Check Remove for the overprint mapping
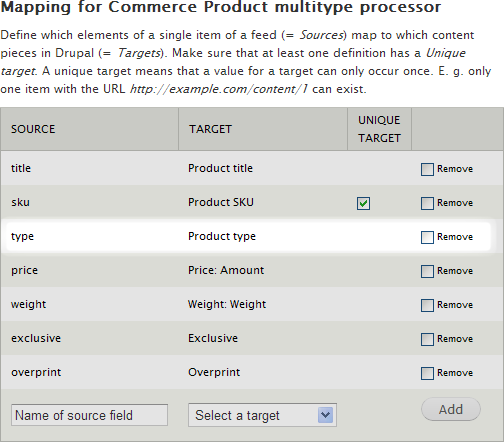This screenshot has height=442, width=504. [x=427, y=373]
